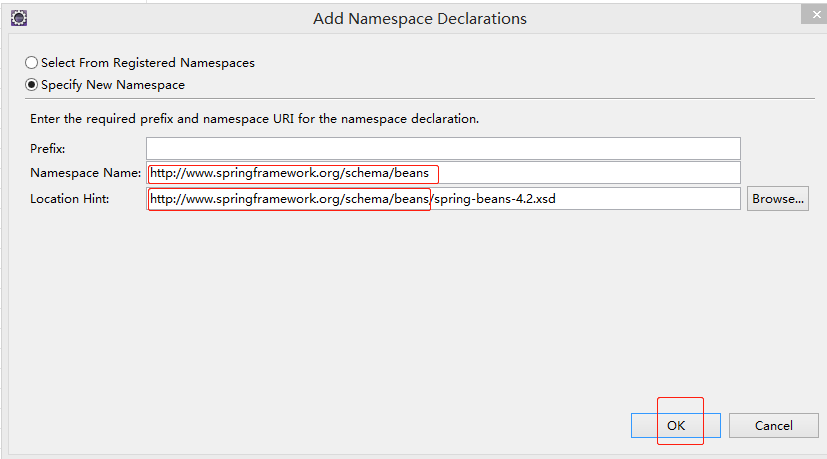
Task: Confirm the namespace with OK
Action: click(676, 426)
